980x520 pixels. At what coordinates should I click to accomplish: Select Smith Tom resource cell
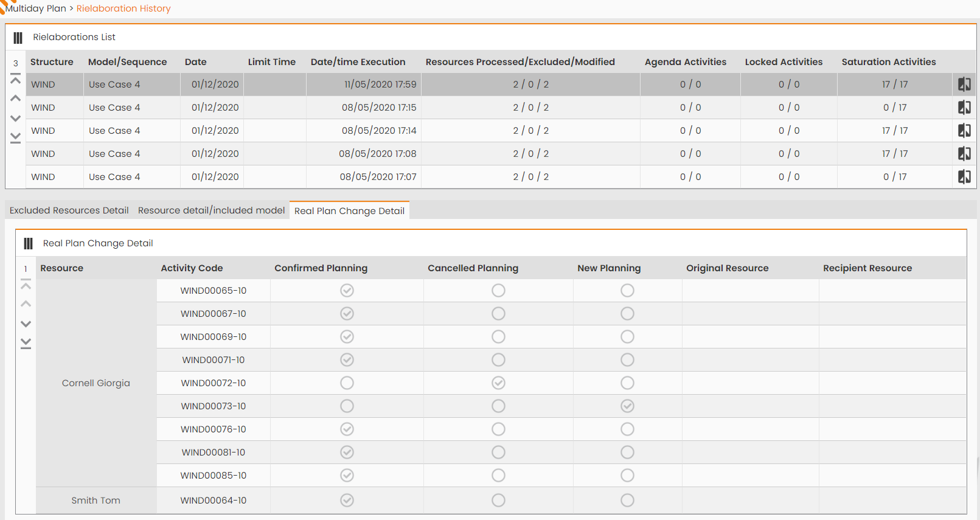[96, 501]
